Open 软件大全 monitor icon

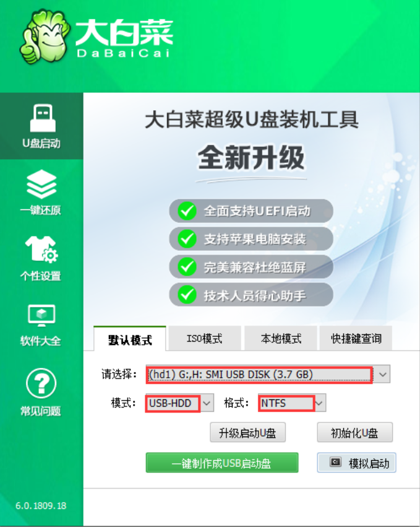coord(41,316)
